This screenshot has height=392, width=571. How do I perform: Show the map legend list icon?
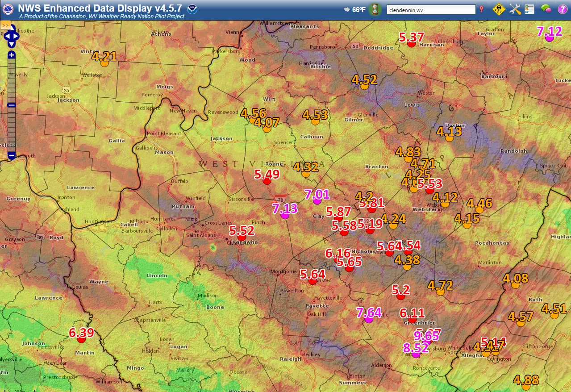[x=529, y=9]
